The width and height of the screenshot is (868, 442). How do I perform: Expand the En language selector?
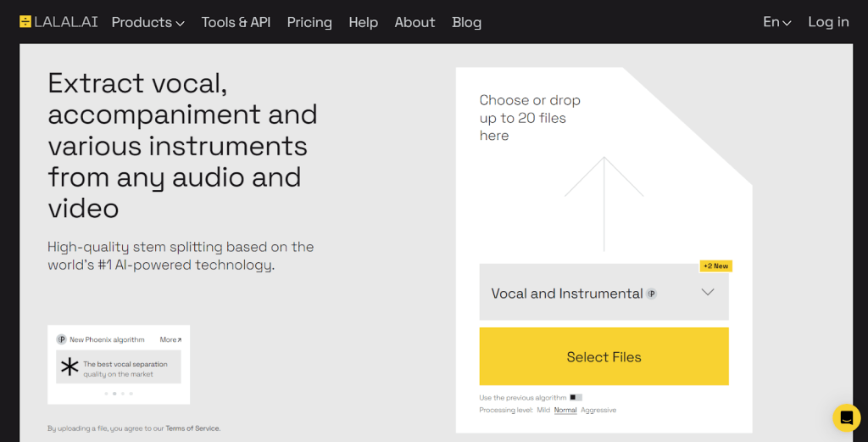point(777,22)
